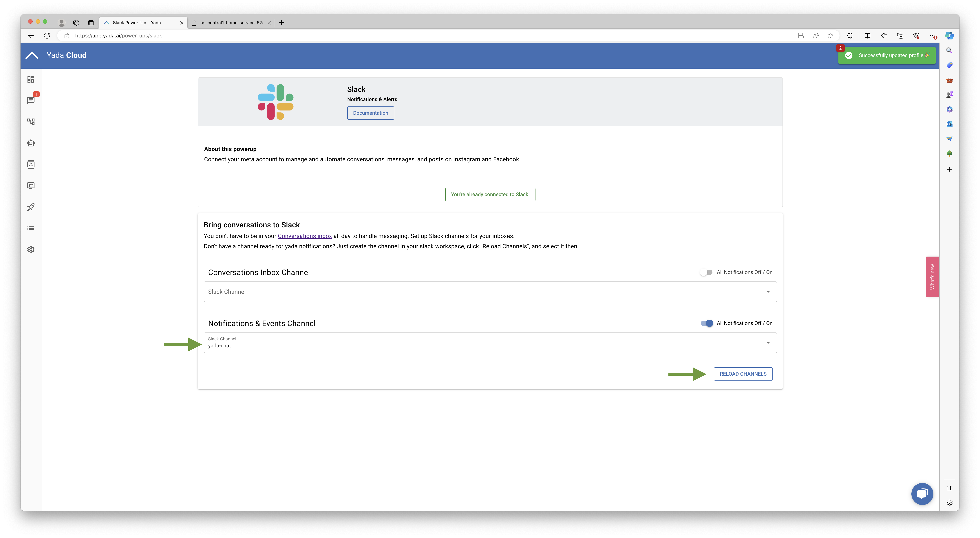This screenshot has width=980, height=538.
Task: Follow the Conversations inbox link
Action: coord(305,236)
